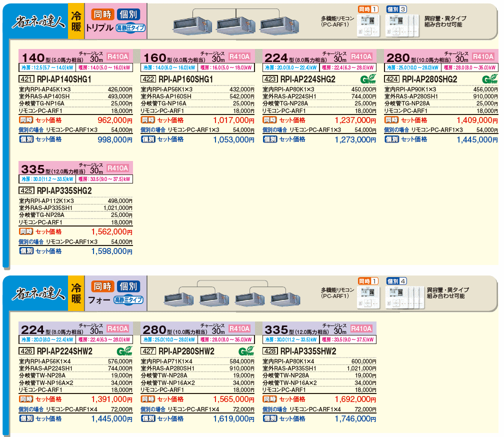Select the R410A badge above RPI-AP280SHG2
Screen dimensions: 504x437
[483, 57]
